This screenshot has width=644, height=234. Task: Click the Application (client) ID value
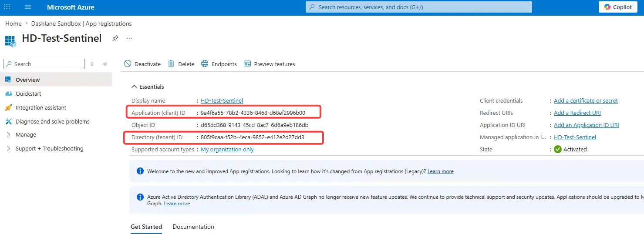click(253, 113)
